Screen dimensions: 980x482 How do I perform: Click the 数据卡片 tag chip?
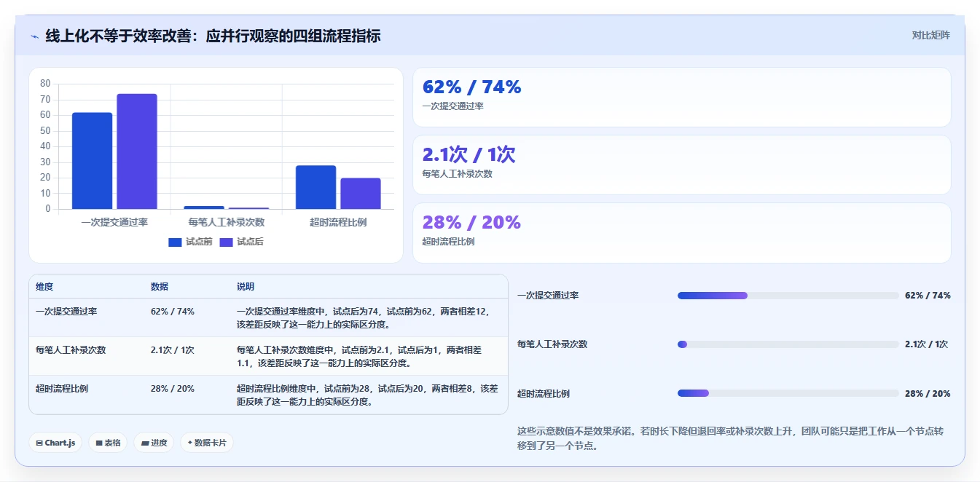pos(207,443)
